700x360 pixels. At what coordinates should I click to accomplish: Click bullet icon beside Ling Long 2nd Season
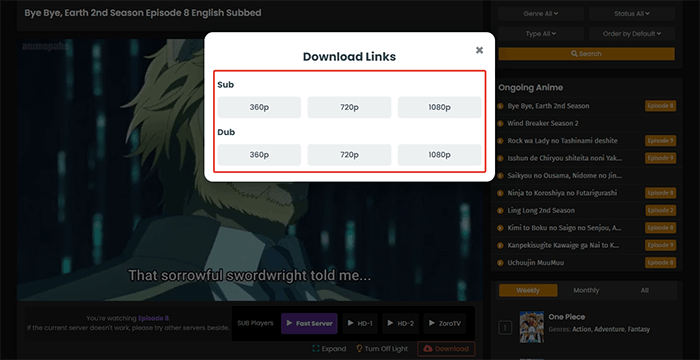click(x=500, y=210)
